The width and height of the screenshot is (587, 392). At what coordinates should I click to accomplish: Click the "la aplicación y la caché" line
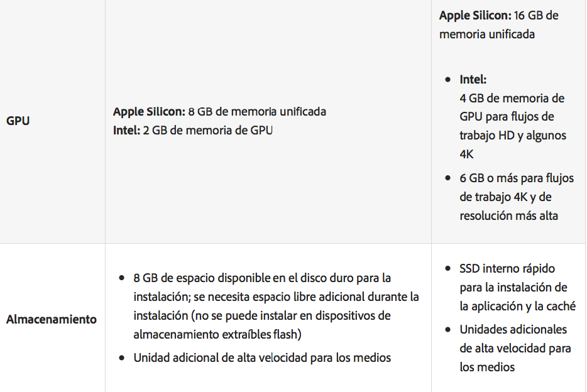coord(518,306)
